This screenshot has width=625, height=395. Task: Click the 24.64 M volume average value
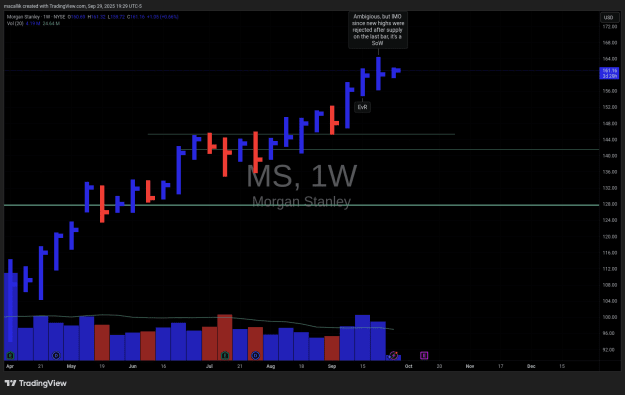click(x=51, y=24)
